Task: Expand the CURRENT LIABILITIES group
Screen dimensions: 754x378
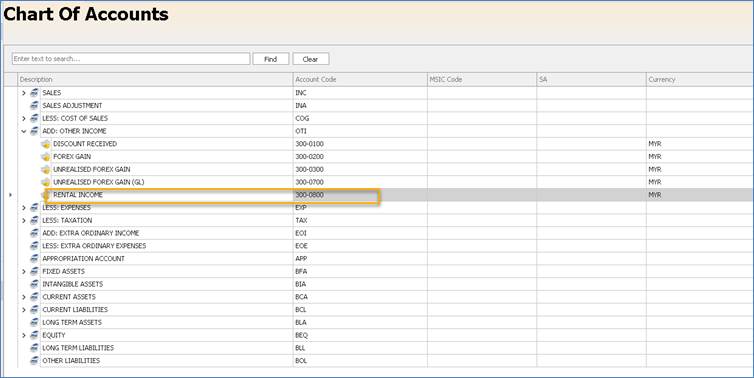Action: 24,310
